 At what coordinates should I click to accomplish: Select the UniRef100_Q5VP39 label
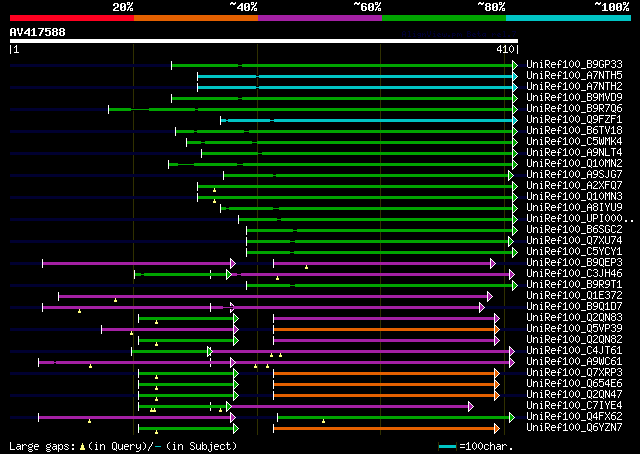[574, 329]
